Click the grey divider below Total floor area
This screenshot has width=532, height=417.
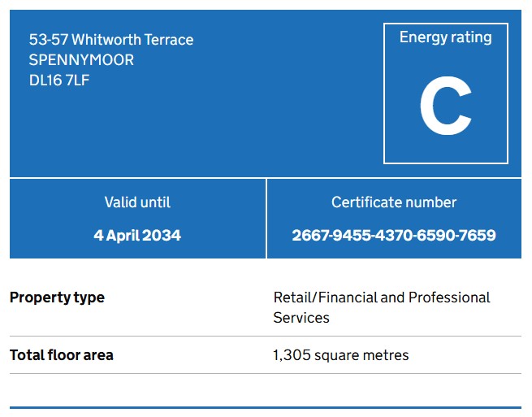(x=266, y=374)
